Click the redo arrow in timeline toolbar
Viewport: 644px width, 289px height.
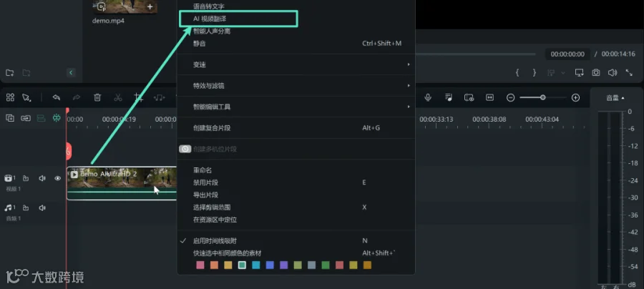77,97
